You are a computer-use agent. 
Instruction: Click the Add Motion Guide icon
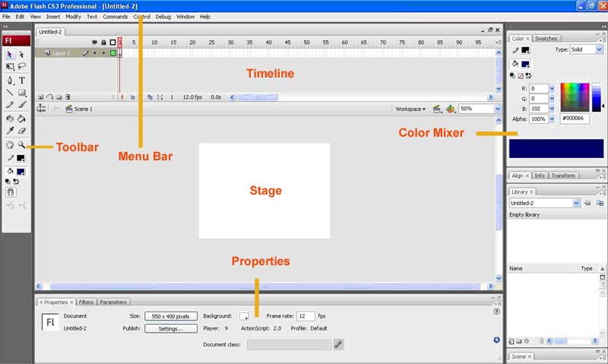pyautogui.click(x=49, y=97)
